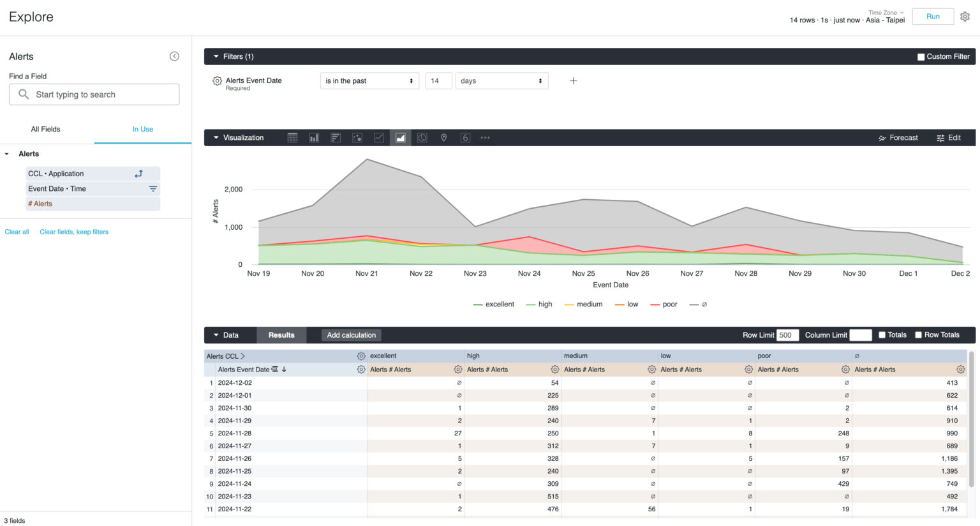This screenshot has height=526, width=980.
Task: Enable the Row Totals checkbox
Action: 918,335
